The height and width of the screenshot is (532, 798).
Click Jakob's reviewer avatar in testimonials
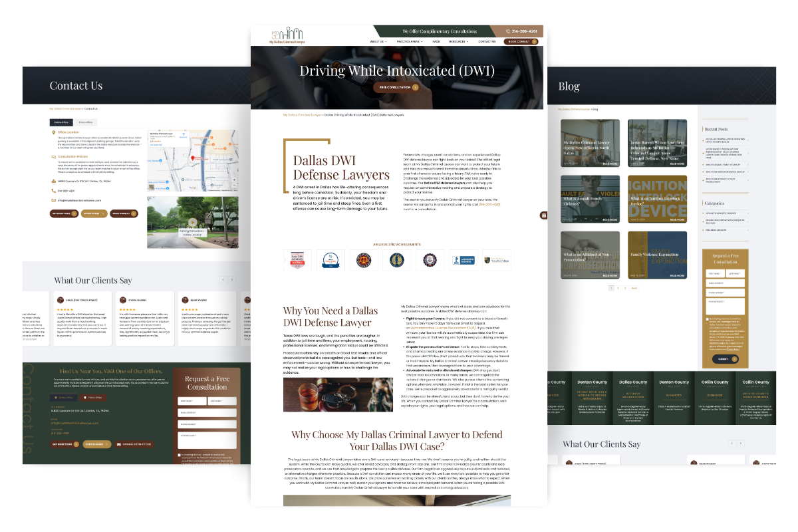click(60, 300)
